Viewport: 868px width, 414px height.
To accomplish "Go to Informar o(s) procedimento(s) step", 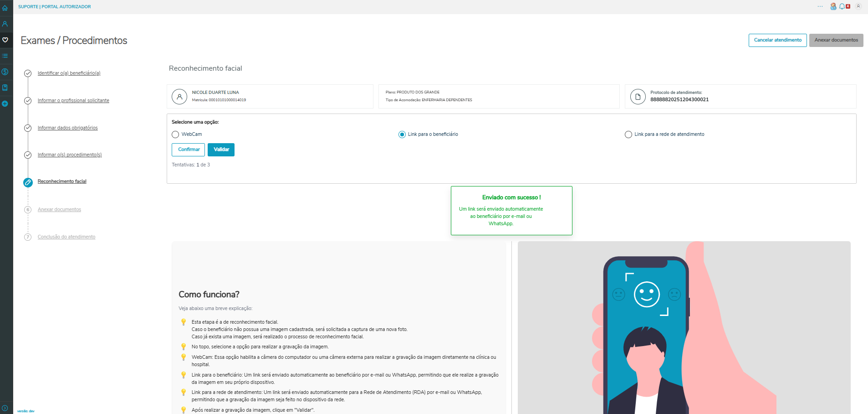I will pyautogui.click(x=70, y=155).
